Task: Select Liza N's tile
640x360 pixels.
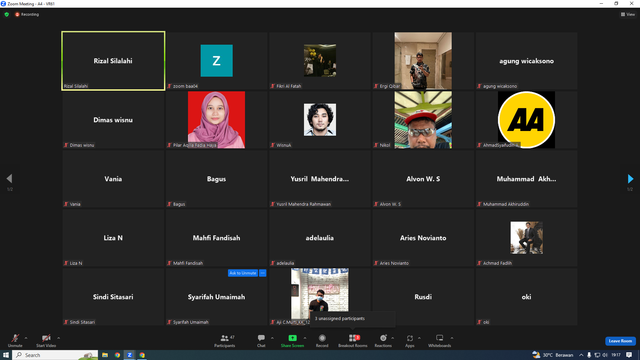Action: (113, 238)
